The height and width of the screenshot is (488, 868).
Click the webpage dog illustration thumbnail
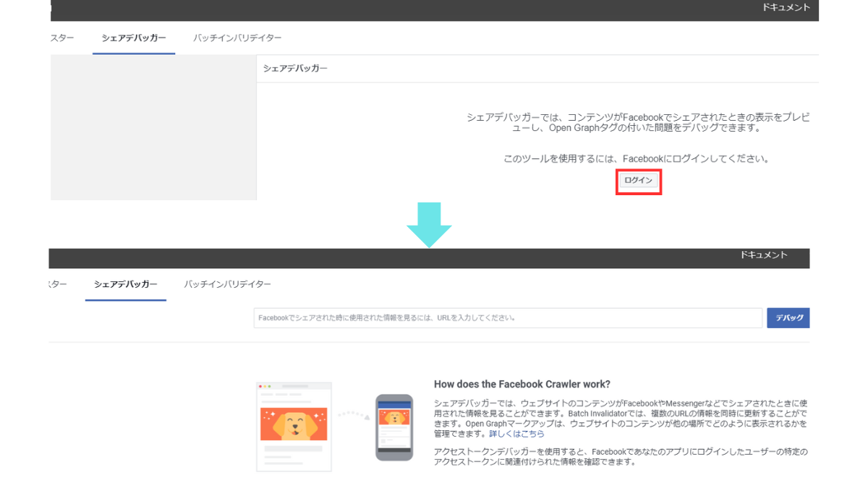294,427
